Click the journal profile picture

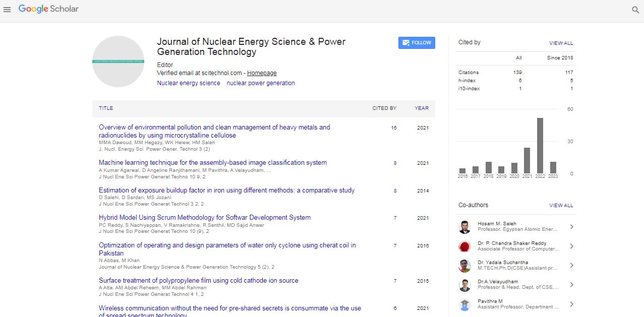tap(118, 61)
